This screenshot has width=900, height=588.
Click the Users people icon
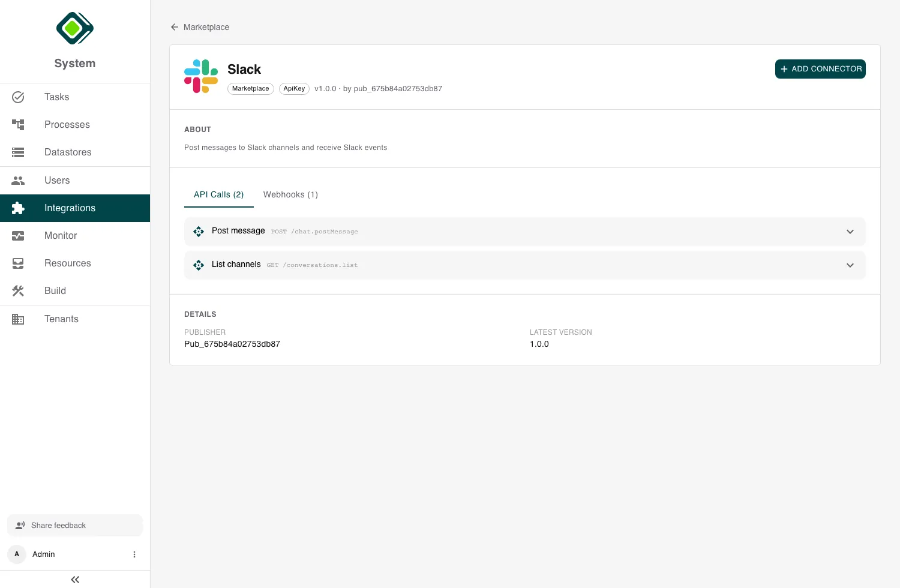pos(18,181)
